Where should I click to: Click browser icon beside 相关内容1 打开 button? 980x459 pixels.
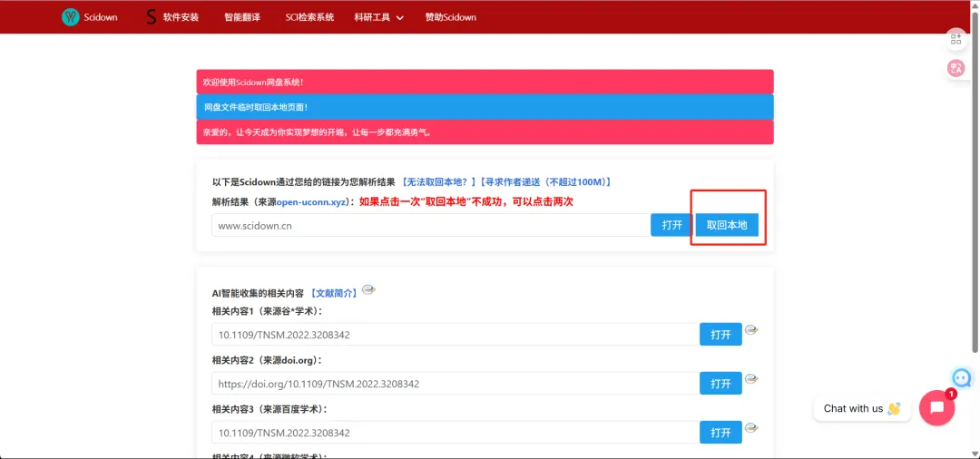pos(751,330)
